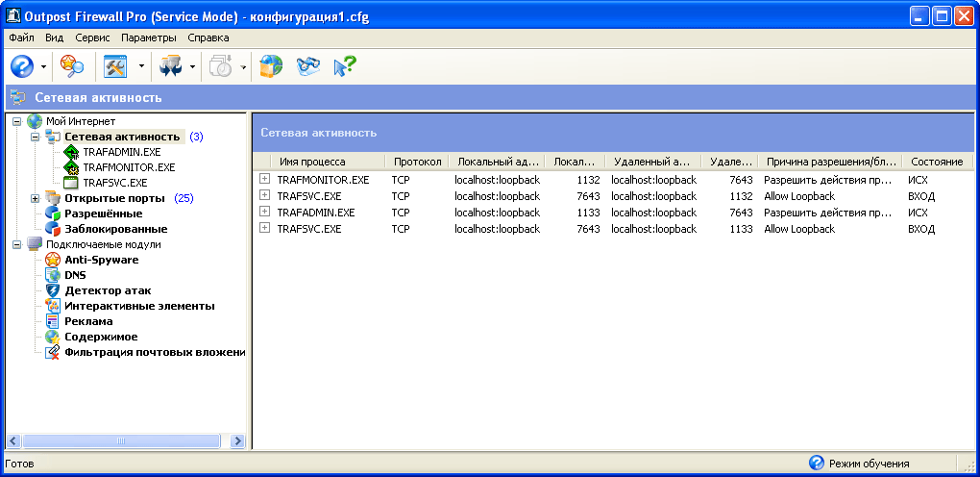Screen dimensions: 980x477
Task: Expand TRAFSVC.EXE row with remote port 1133
Action: coord(264,229)
